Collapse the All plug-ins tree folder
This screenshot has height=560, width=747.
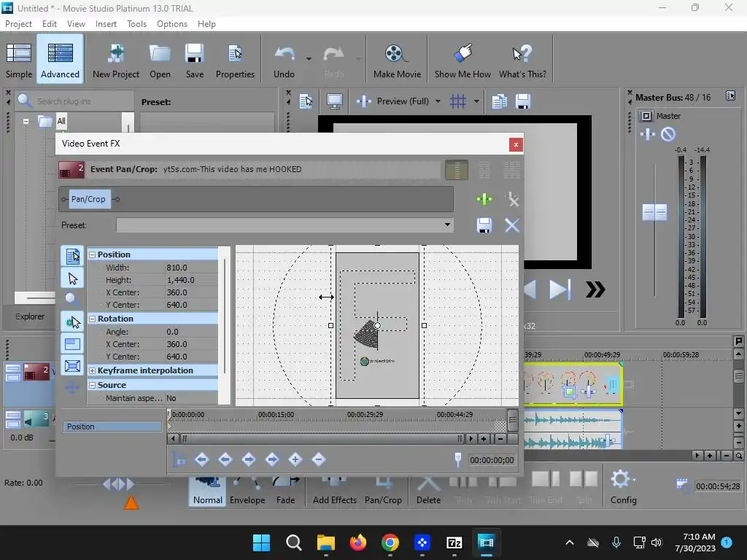click(26, 122)
